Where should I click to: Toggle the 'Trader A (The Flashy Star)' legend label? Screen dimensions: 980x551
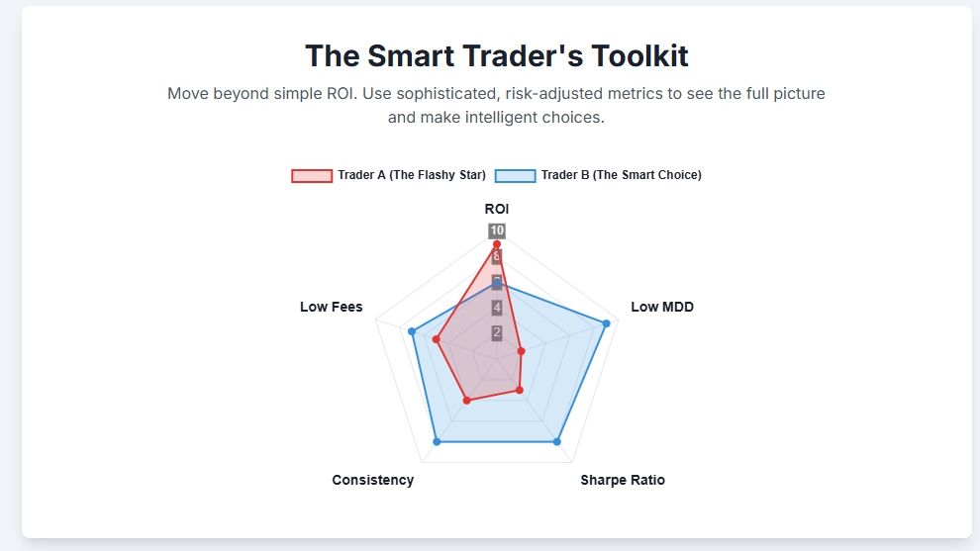412,175
